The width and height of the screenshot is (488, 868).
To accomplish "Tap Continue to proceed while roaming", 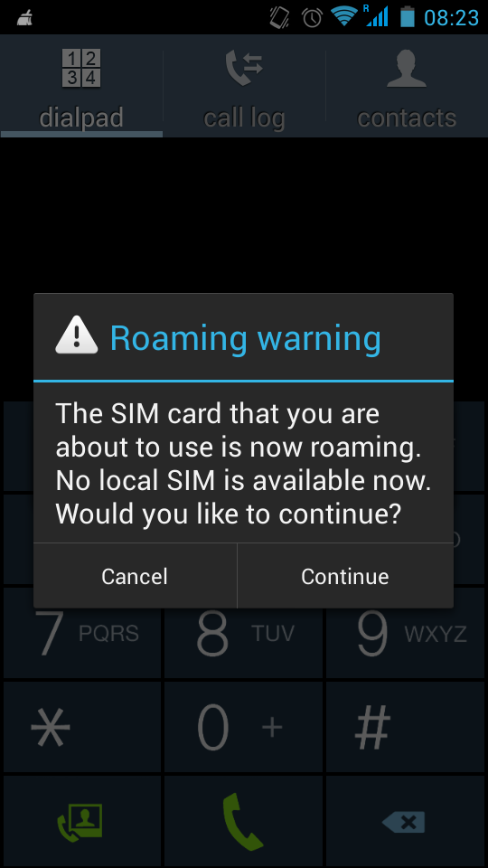I will tap(345, 576).
